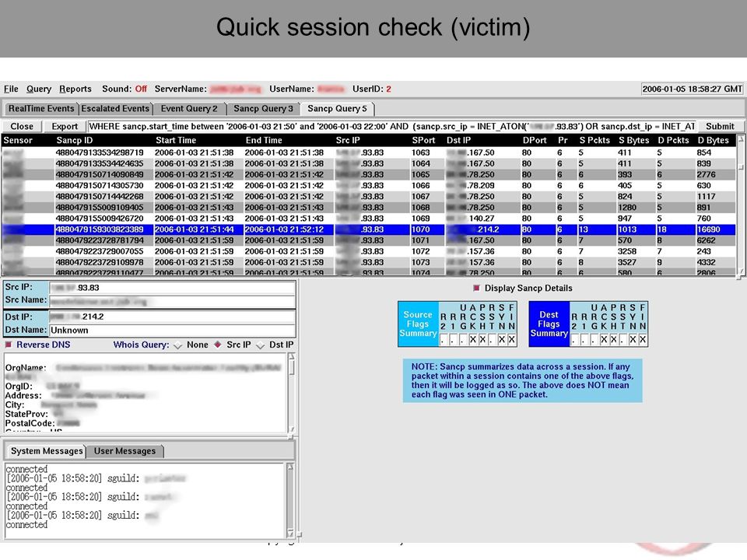
Task: Submit the sancp query
Action: click(719, 126)
